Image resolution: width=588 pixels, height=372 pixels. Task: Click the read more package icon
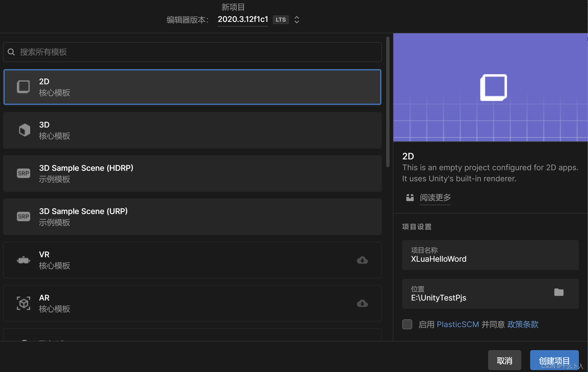coord(410,197)
